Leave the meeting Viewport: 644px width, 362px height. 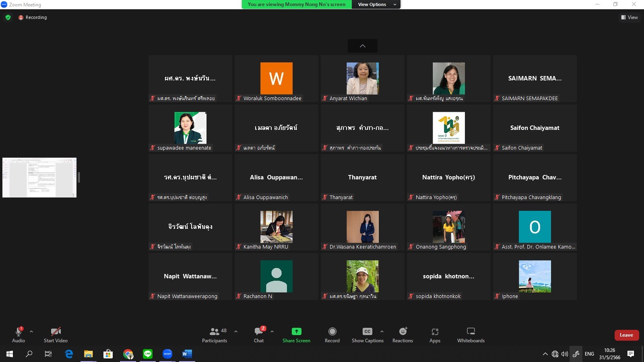(x=626, y=335)
